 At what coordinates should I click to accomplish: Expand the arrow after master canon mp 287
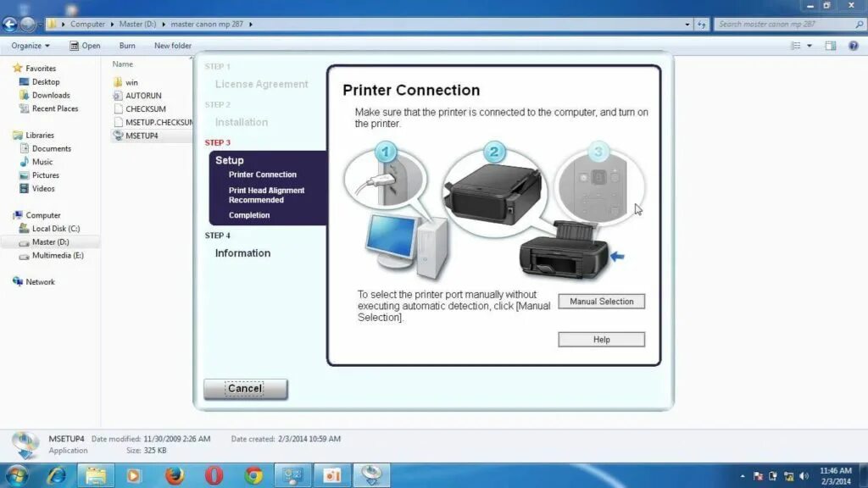251,25
